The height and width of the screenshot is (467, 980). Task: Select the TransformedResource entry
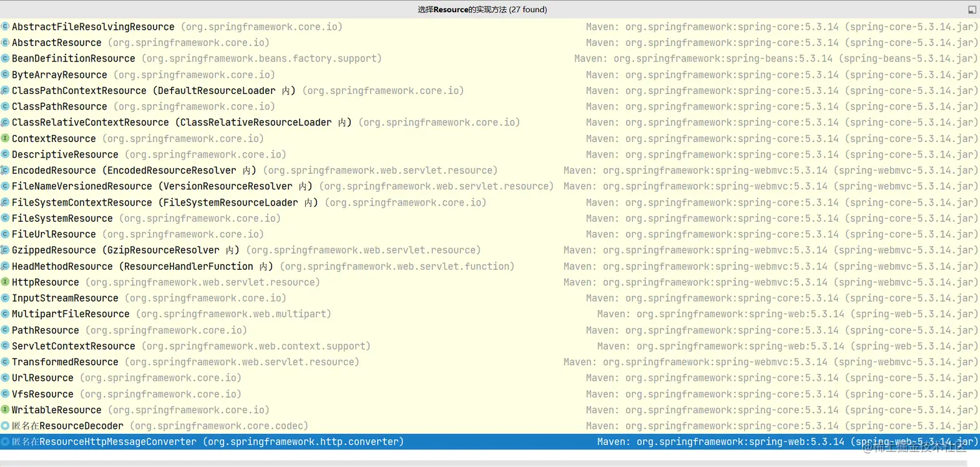pyautogui.click(x=490, y=362)
